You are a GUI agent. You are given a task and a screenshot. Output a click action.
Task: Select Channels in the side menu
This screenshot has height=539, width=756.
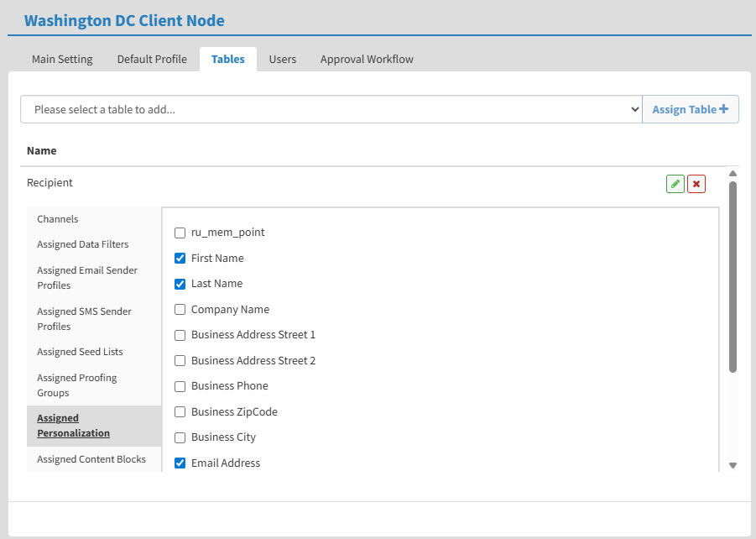pos(58,219)
